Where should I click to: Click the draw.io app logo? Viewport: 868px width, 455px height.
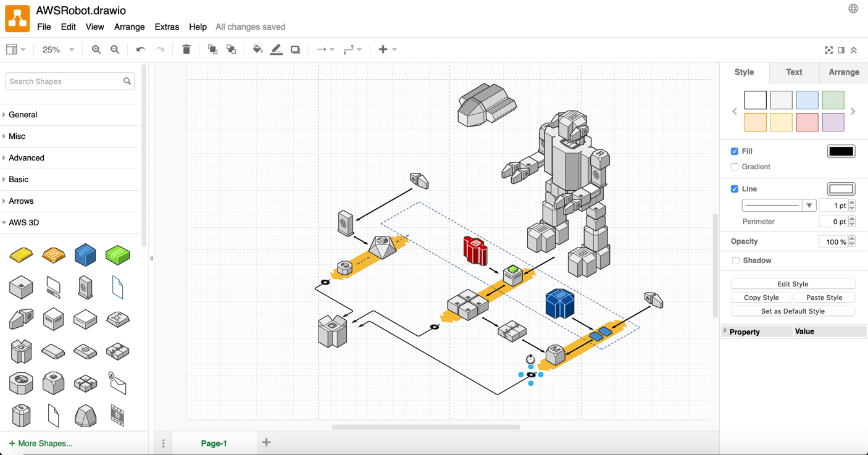pos(17,18)
